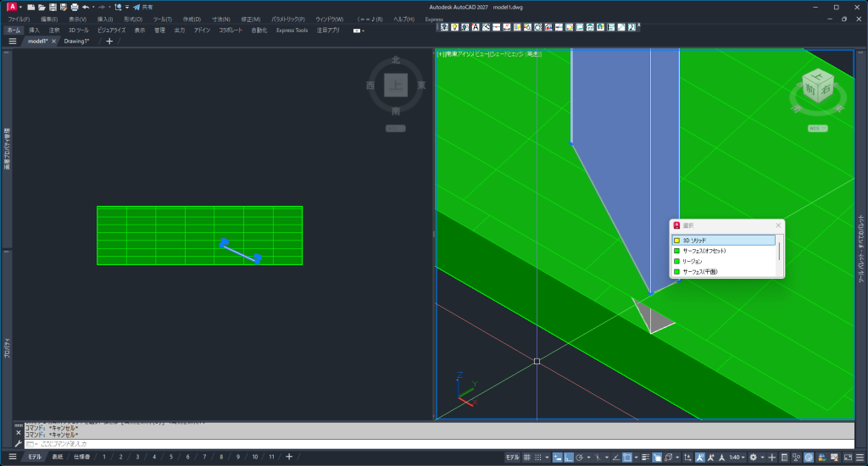
Task: Toggle ortho mode in status bar
Action: pos(569,457)
